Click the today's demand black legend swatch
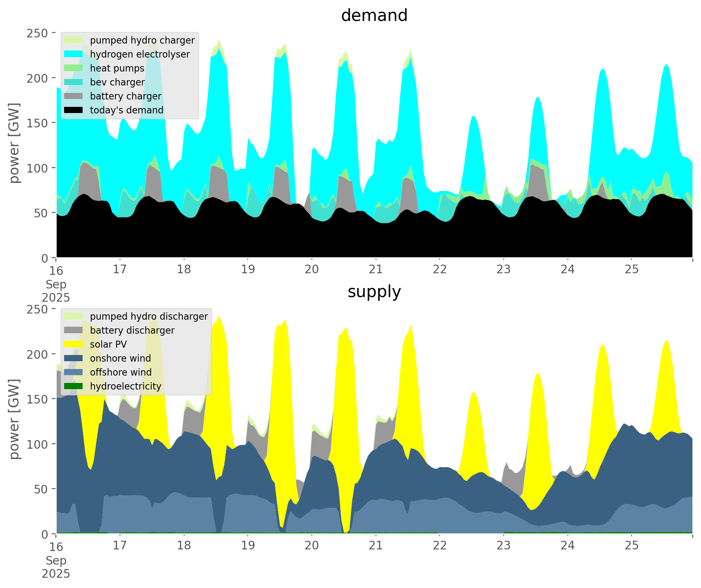The height and width of the screenshot is (588, 701). click(74, 110)
